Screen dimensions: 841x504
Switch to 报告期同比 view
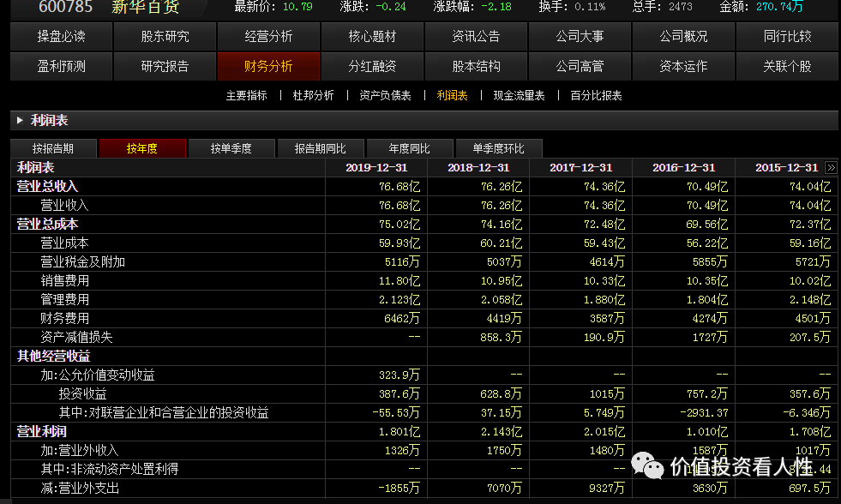pyautogui.click(x=321, y=148)
